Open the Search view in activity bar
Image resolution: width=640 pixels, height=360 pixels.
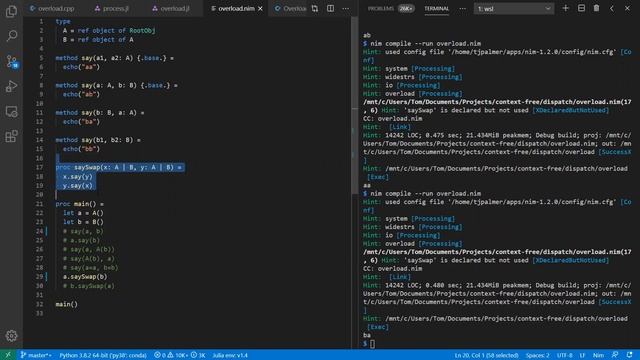pos(11,36)
